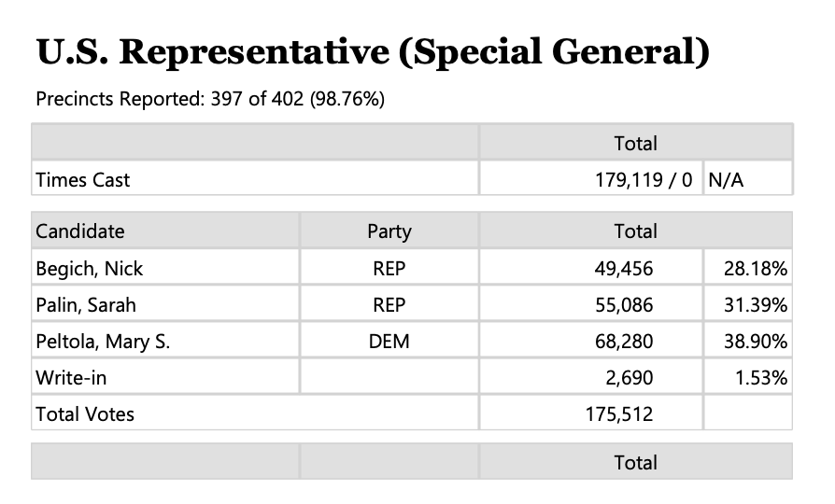835x504 pixels.
Task: Click Palin's vote count 55,086
Action: [624, 304]
